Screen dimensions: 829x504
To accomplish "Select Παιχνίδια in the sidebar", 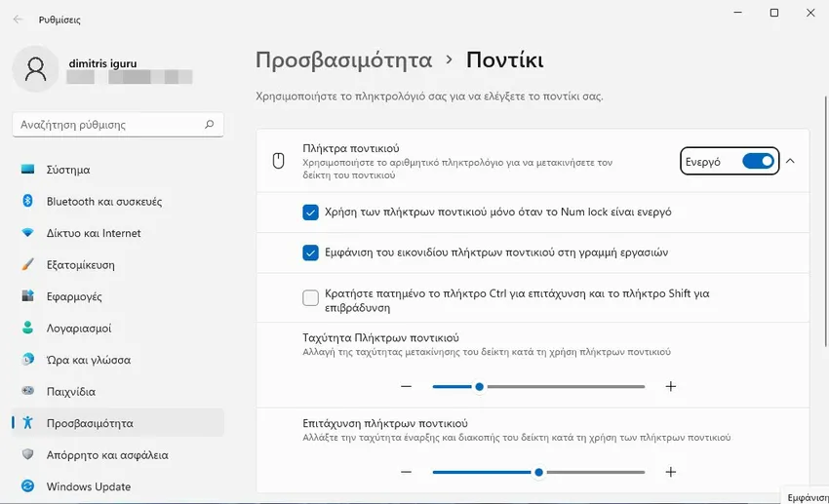I will click(x=118, y=392).
